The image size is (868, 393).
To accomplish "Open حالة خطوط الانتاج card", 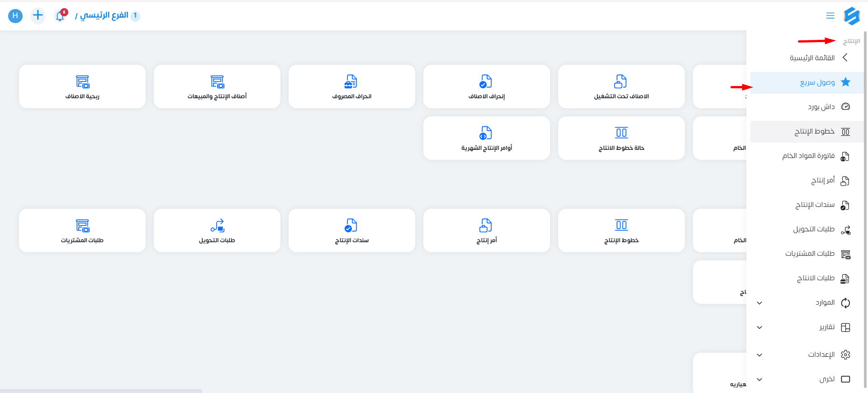I will click(x=621, y=138).
